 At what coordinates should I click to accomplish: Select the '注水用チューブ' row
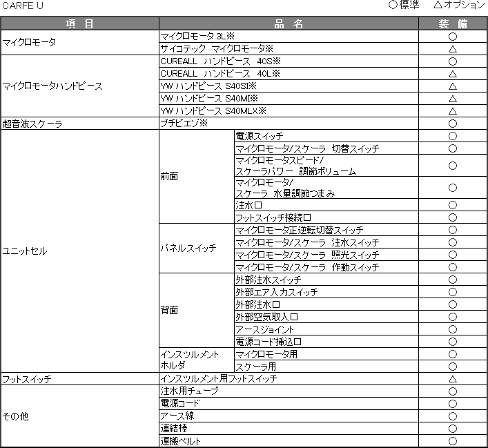coord(289,391)
